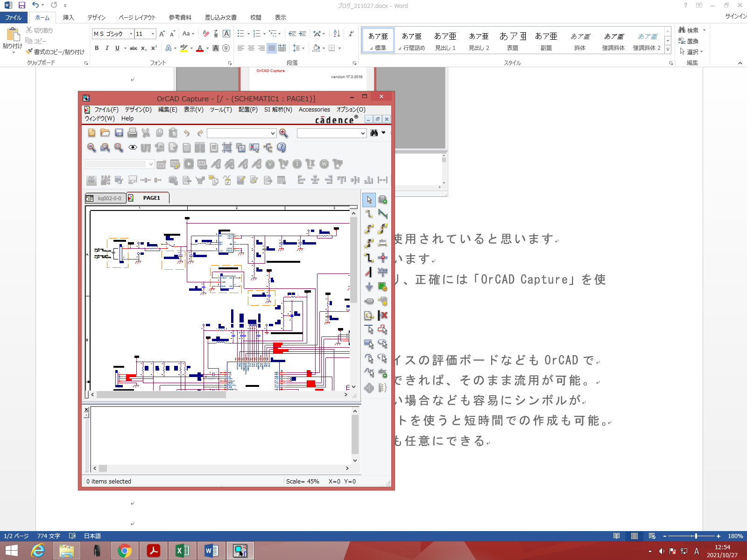Pick the OrCAD place net alias tool
This screenshot has width=747, height=560.
coord(382,243)
